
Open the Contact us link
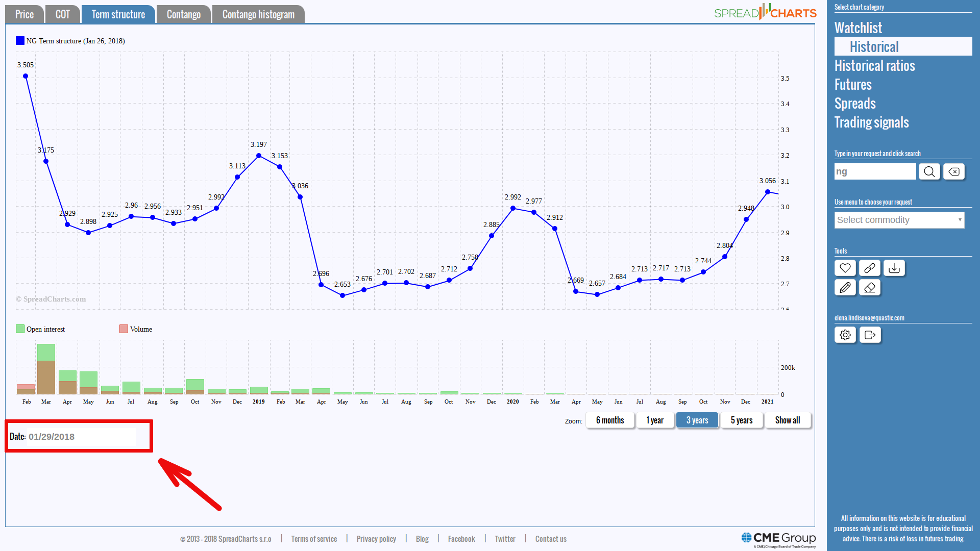(x=551, y=539)
